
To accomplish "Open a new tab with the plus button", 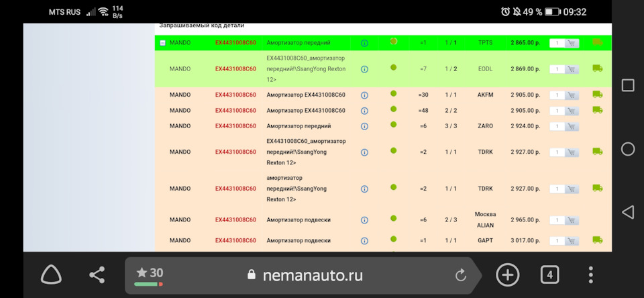I will point(507,275).
